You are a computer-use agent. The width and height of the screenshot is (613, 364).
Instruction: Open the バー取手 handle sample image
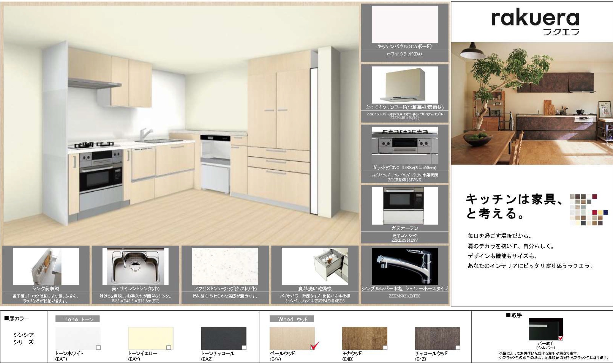(546, 329)
